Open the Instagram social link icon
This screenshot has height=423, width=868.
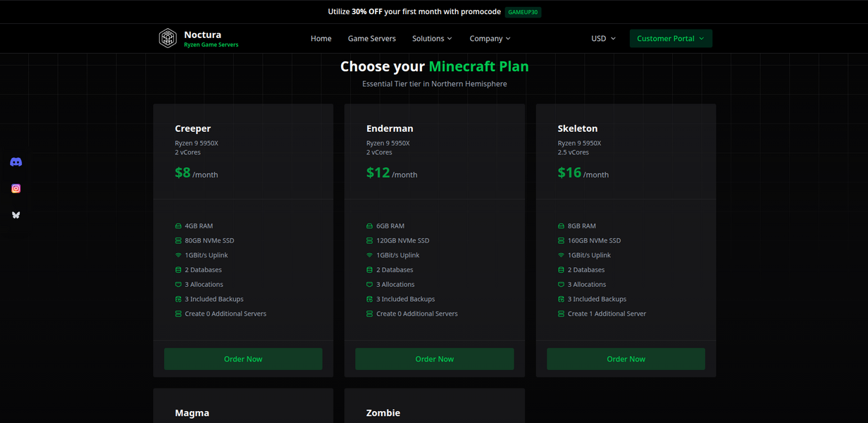pyautogui.click(x=16, y=188)
